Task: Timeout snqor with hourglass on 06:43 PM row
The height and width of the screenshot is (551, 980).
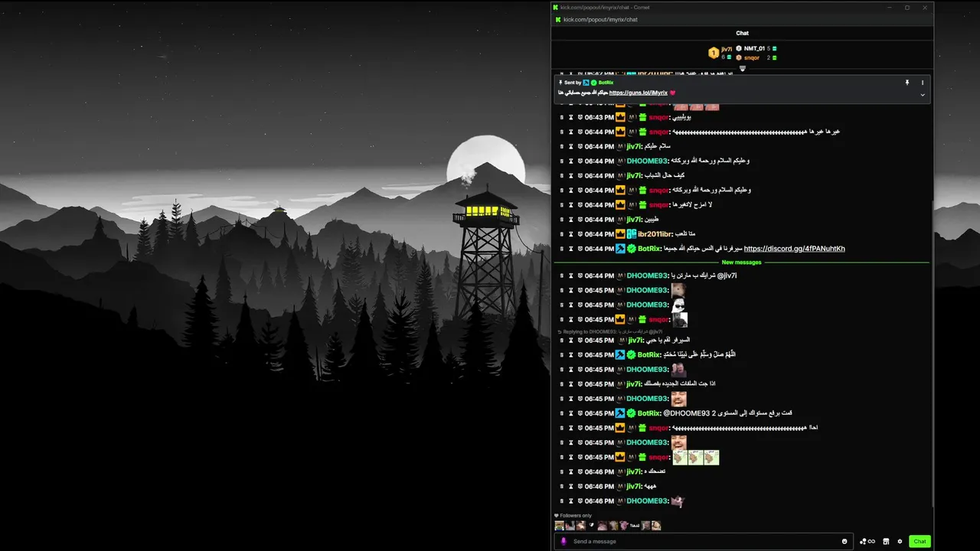Action: pyautogui.click(x=570, y=117)
